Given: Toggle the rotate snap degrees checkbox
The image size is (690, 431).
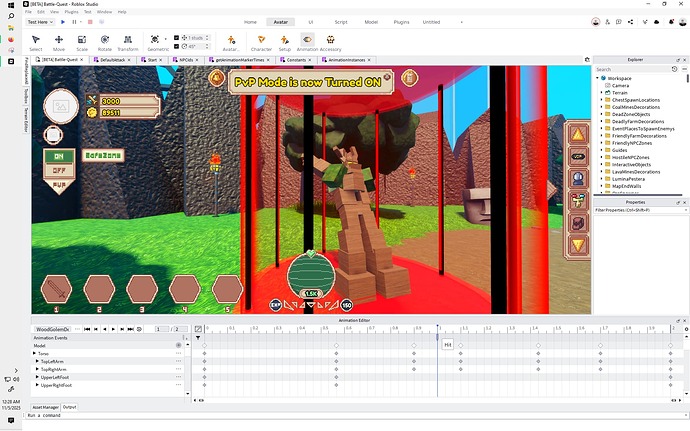Looking at the screenshot, I should coord(176,46).
